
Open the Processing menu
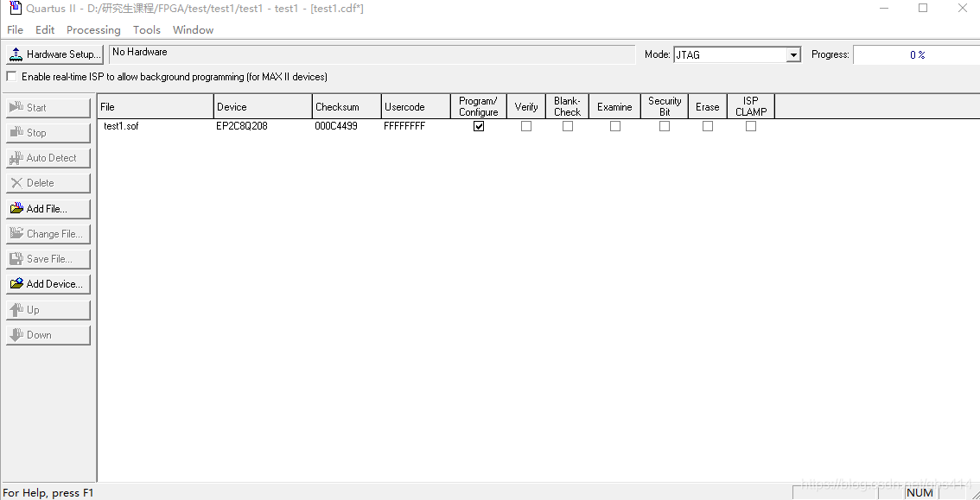pyautogui.click(x=93, y=30)
